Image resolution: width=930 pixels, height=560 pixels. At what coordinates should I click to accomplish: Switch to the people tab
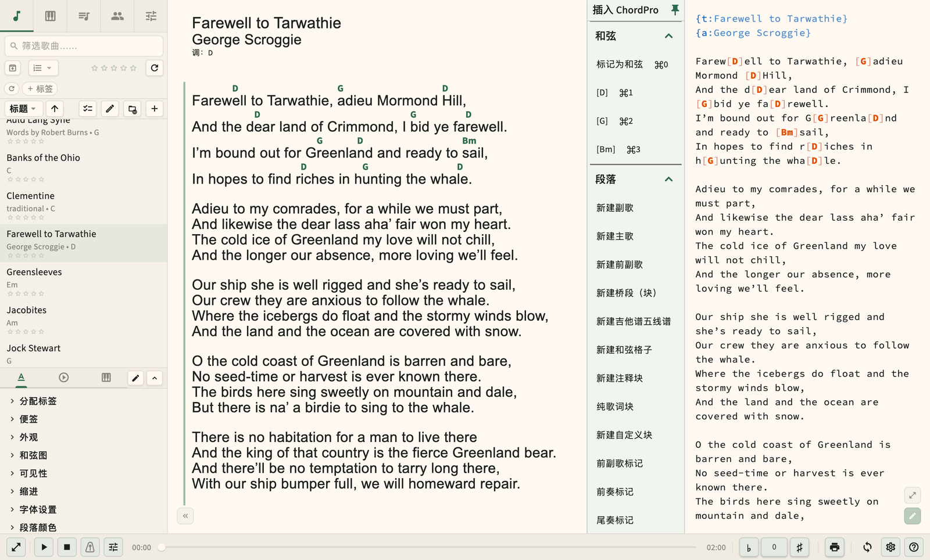[117, 16]
